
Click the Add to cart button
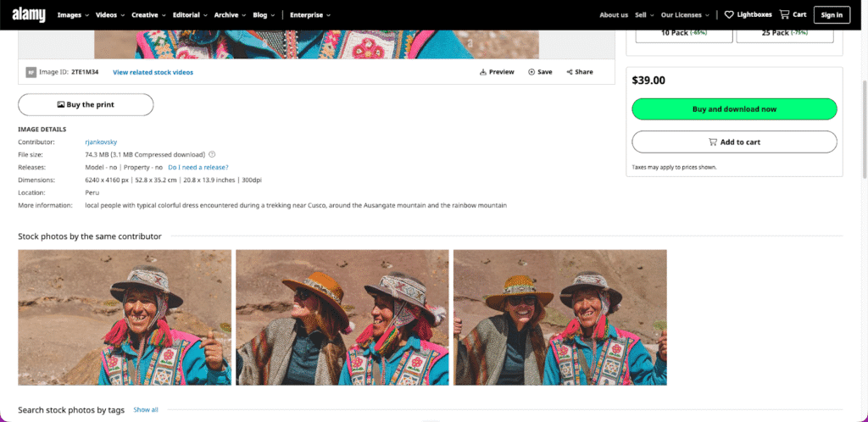734,142
